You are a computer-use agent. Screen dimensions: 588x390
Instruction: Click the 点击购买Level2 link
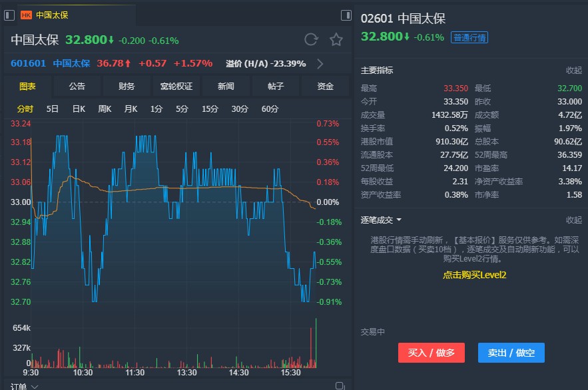[475, 275]
